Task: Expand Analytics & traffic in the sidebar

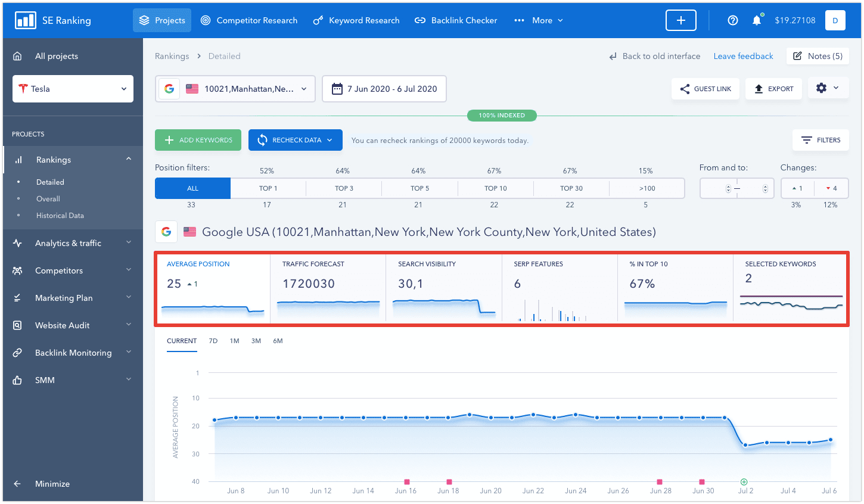Action: pyautogui.click(x=73, y=243)
